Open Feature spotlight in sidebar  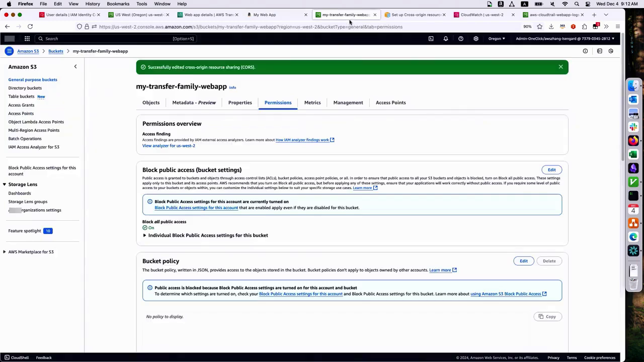point(25,231)
